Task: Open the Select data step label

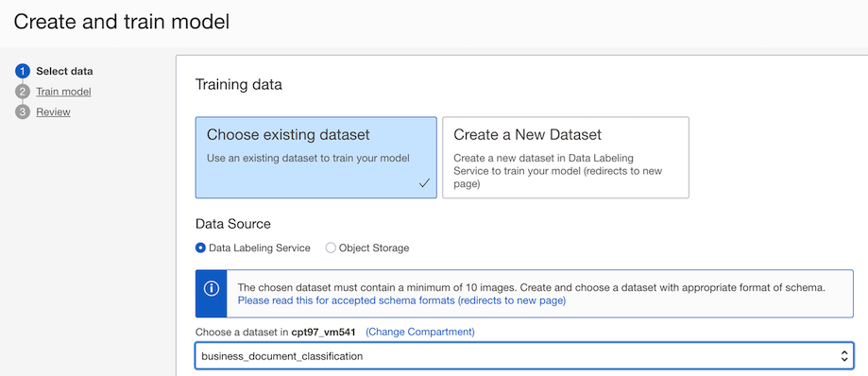Action: tap(64, 71)
